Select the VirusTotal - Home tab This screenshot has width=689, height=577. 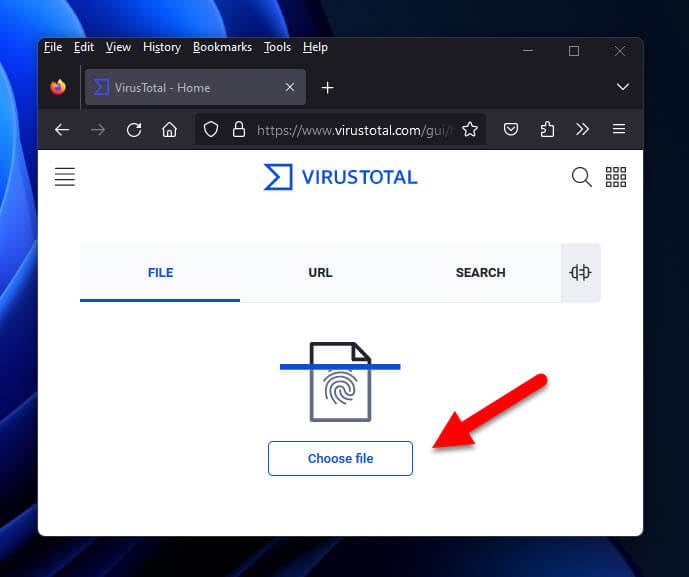[x=195, y=87]
